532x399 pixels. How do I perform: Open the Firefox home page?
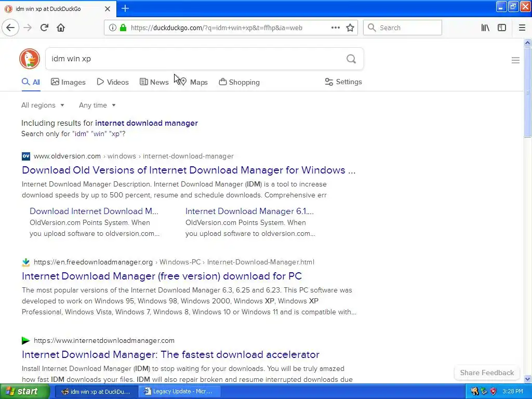point(61,28)
